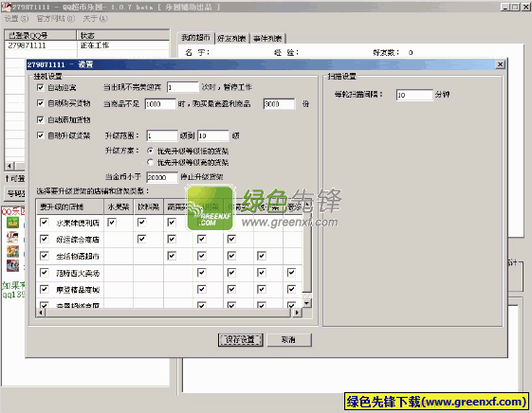This screenshot has width=532, height=413.
Task: Toggle the 自动迎宾 checkbox
Action: tap(41, 87)
